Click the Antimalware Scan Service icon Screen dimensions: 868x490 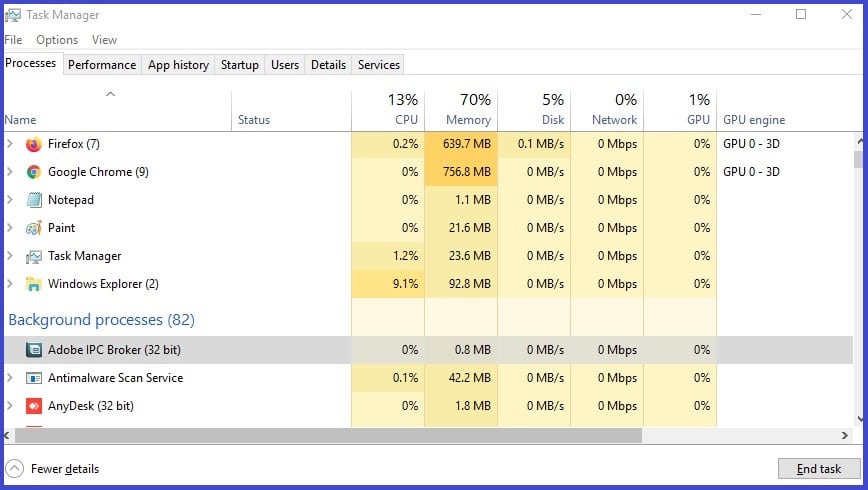click(x=34, y=378)
